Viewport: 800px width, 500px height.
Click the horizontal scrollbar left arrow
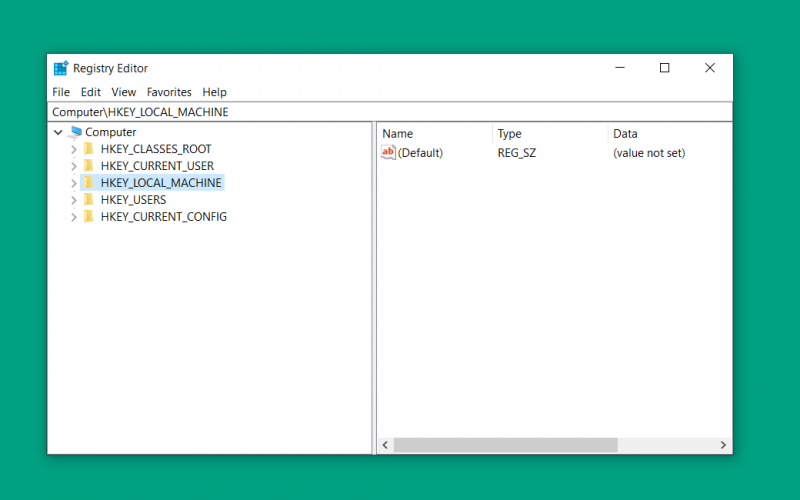[385, 445]
